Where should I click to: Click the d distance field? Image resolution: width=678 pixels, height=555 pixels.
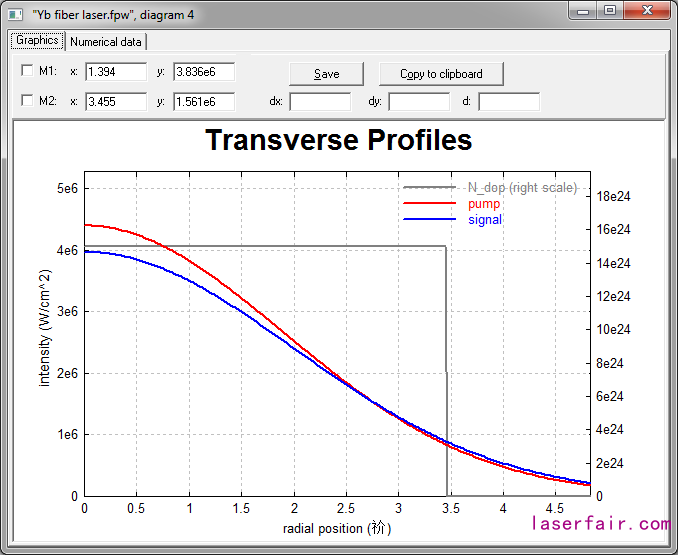pos(509,102)
